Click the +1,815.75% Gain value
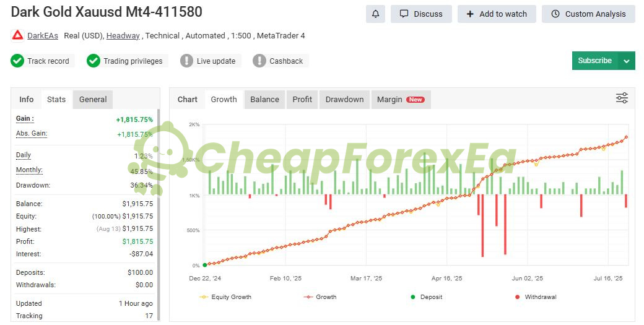This screenshot has width=644, height=325. pyautogui.click(x=134, y=119)
